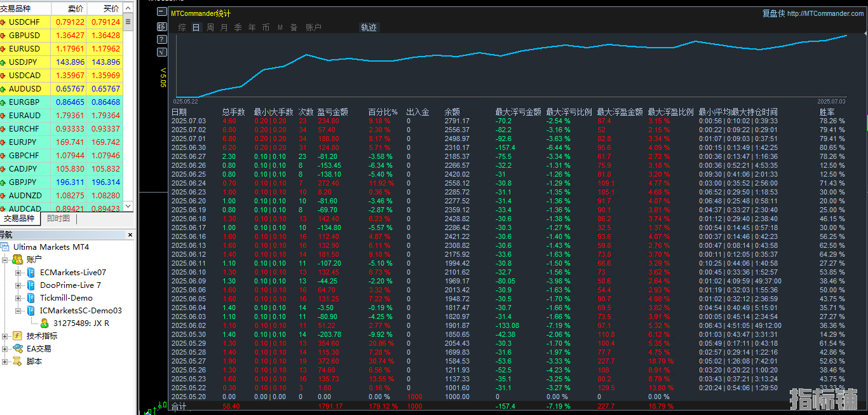Click the USDCHF direction arrow icon
Image resolution: width=868 pixels, height=415 pixels.
pos(4,22)
